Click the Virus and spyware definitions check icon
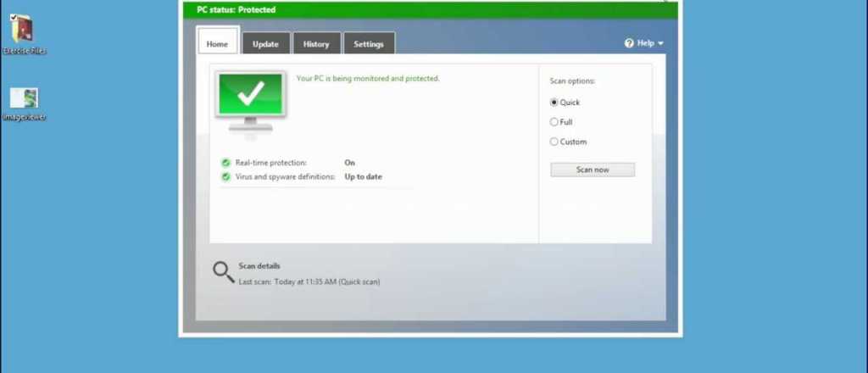Viewport: 868px width, 373px height. (x=225, y=177)
